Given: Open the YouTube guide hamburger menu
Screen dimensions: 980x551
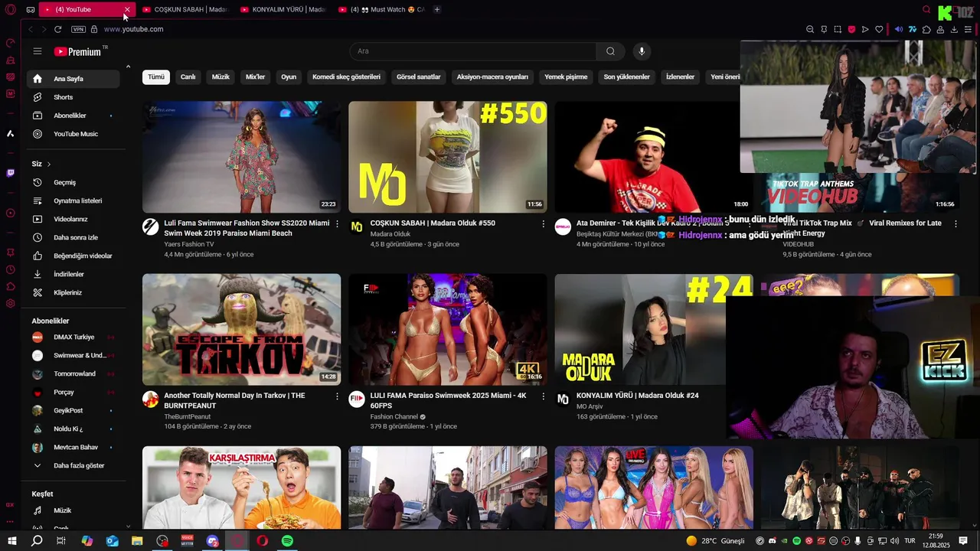Looking at the screenshot, I should coord(38,51).
